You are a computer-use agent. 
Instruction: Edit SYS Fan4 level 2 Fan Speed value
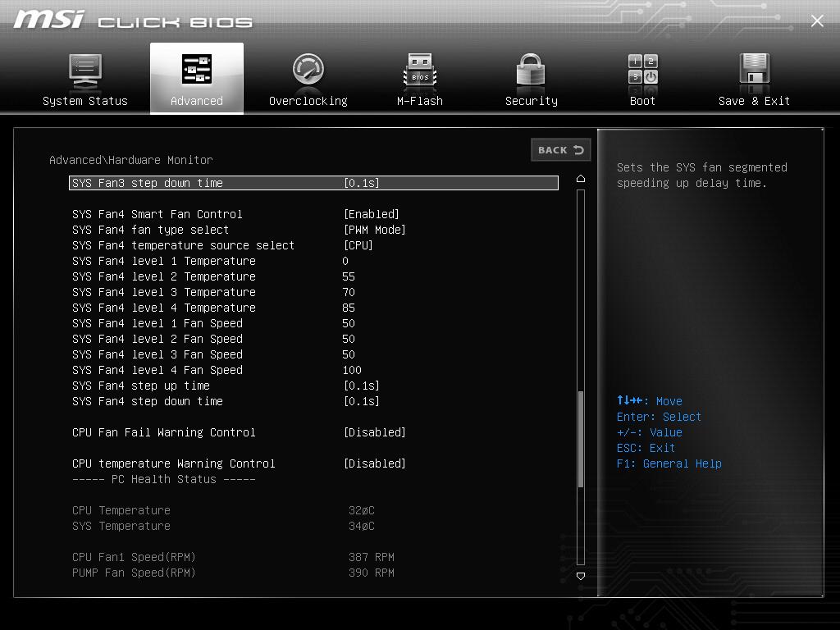(x=348, y=339)
